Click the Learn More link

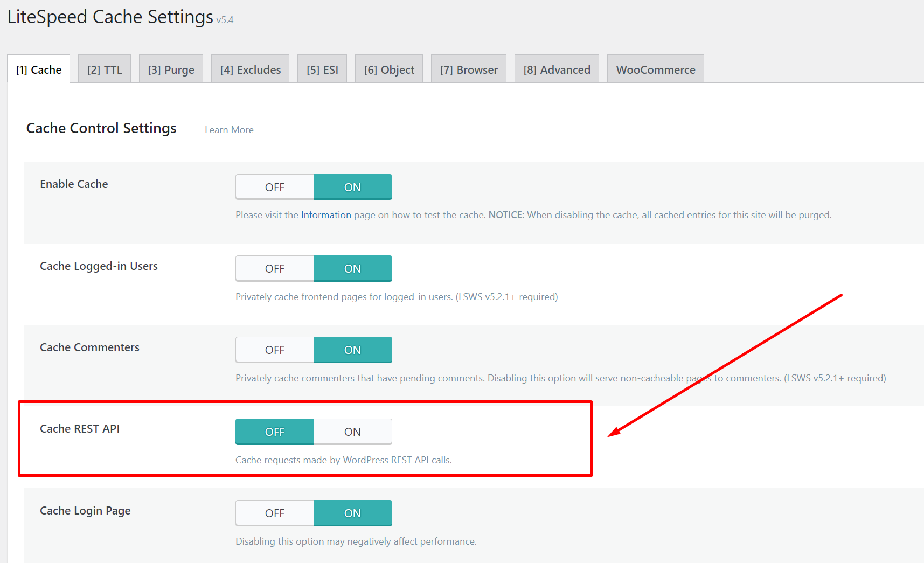pos(229,130)
